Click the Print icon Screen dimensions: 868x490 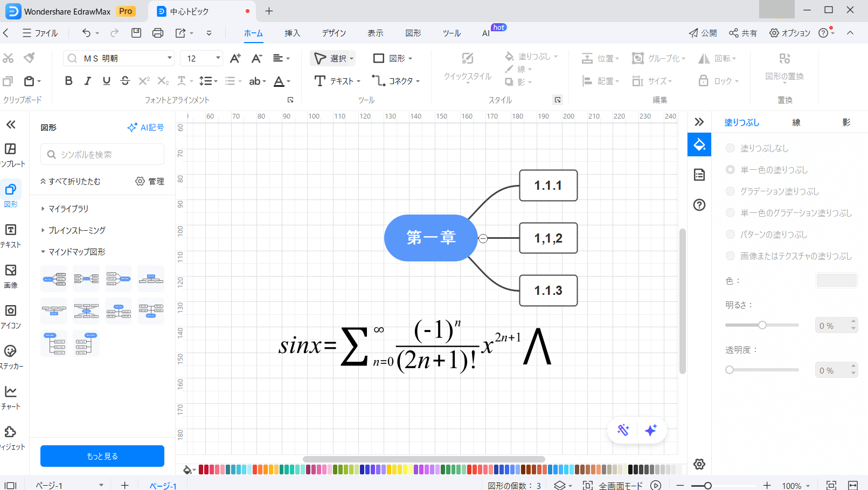tap(158, 33)
